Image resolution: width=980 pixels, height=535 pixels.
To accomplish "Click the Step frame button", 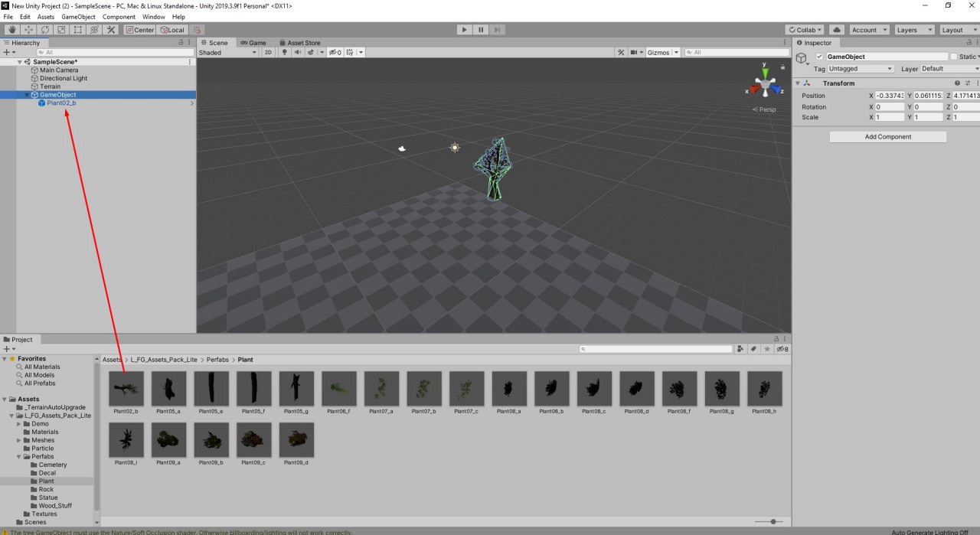I will [498, 30].
